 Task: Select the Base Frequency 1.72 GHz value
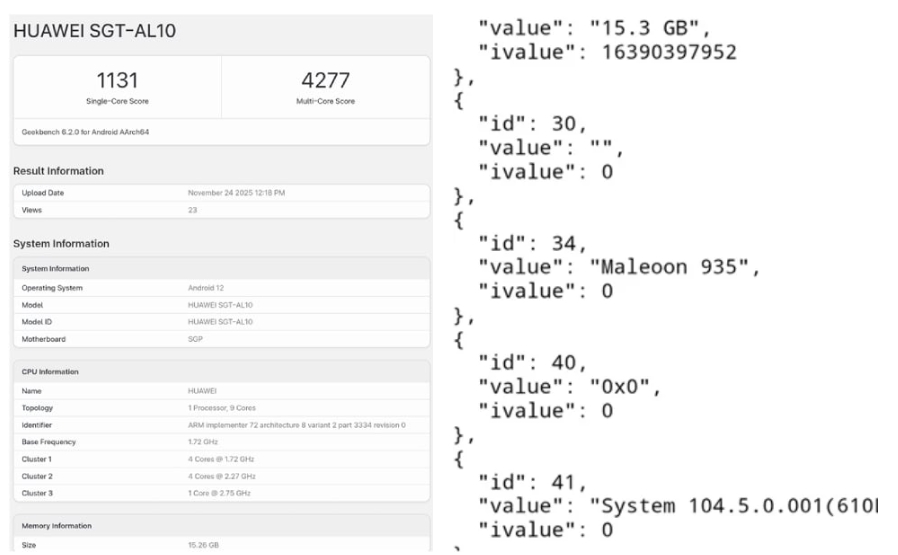(204, 442)
